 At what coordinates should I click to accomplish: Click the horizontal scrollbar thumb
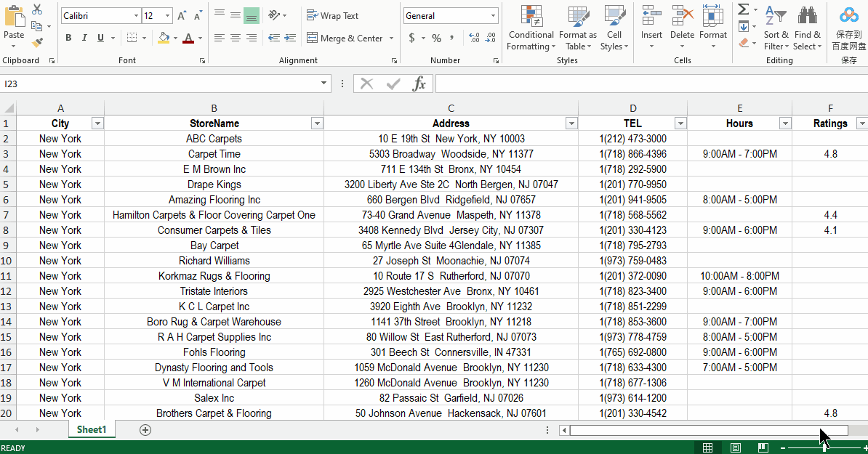coord(709,430)
